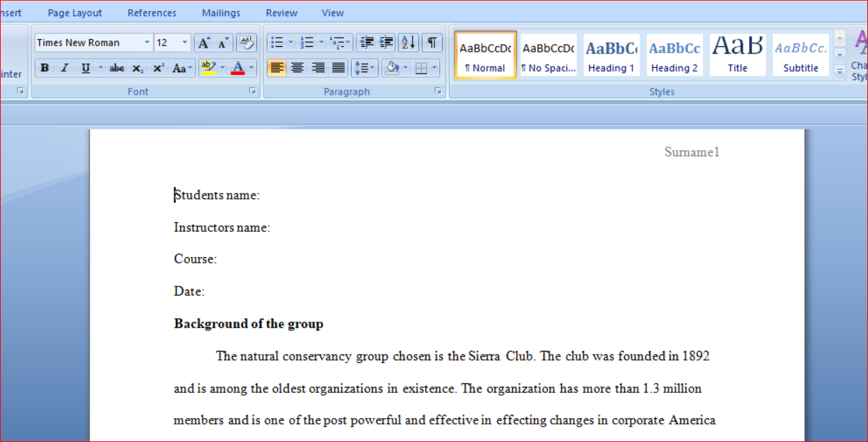The image size is (868, 442).
Task: Toggle Center alignment
Action: pos(298,68)
